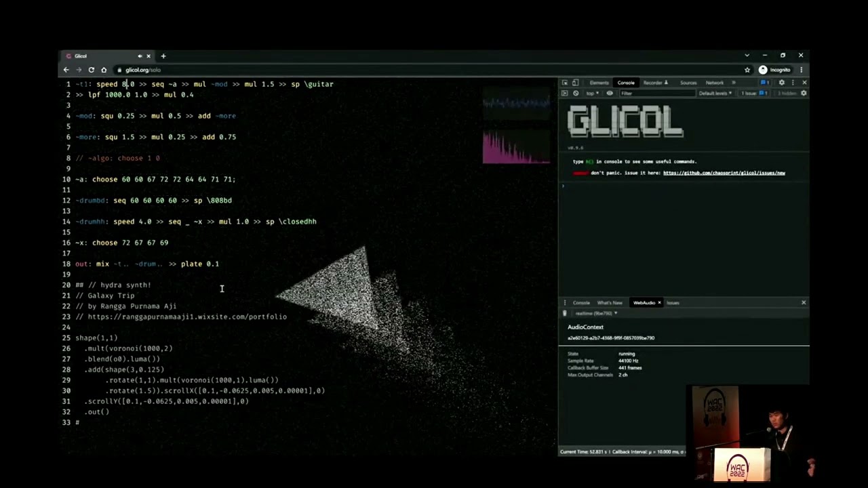The height and width of the screenshot is (488, 868).
Task: Close the WebAudio tab
Action: [659, 302]
